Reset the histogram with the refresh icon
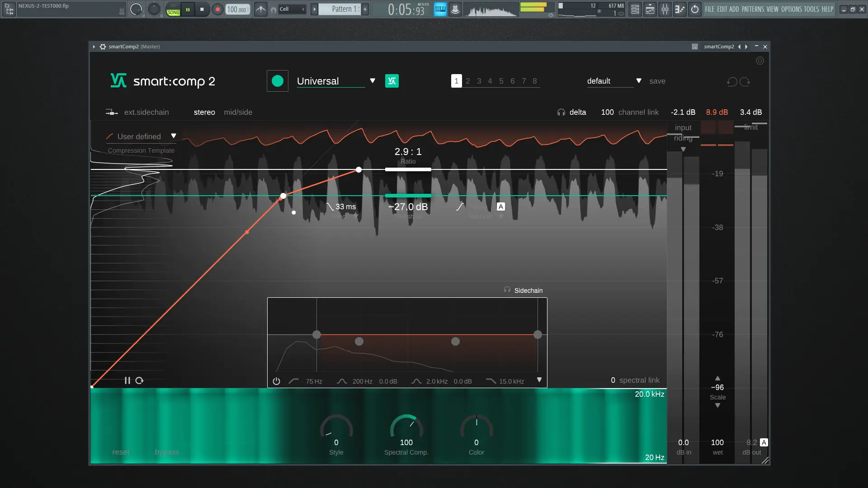 (139, 380)
